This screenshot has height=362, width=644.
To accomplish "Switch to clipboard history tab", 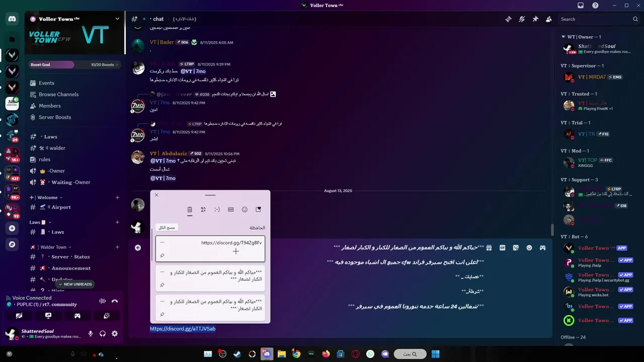I will coord(190,210).
